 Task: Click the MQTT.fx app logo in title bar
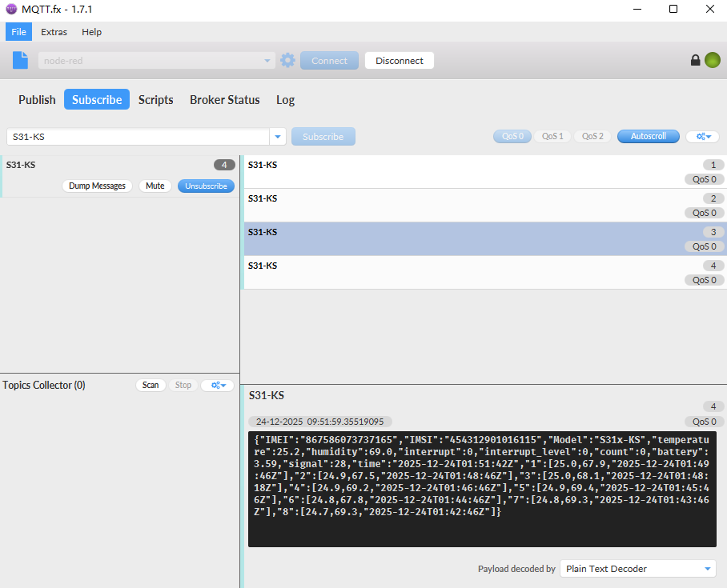tap(11, 9)
